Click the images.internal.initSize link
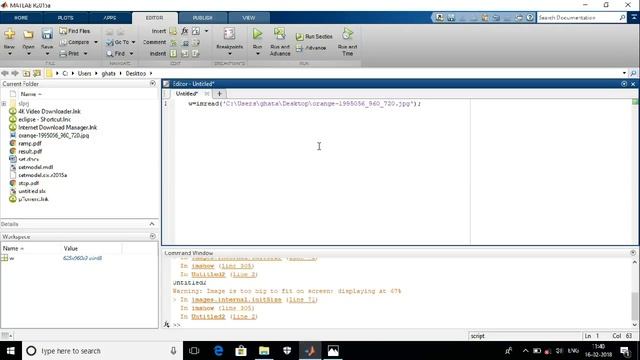Screen dimensions: 640x360 point(236,300)
